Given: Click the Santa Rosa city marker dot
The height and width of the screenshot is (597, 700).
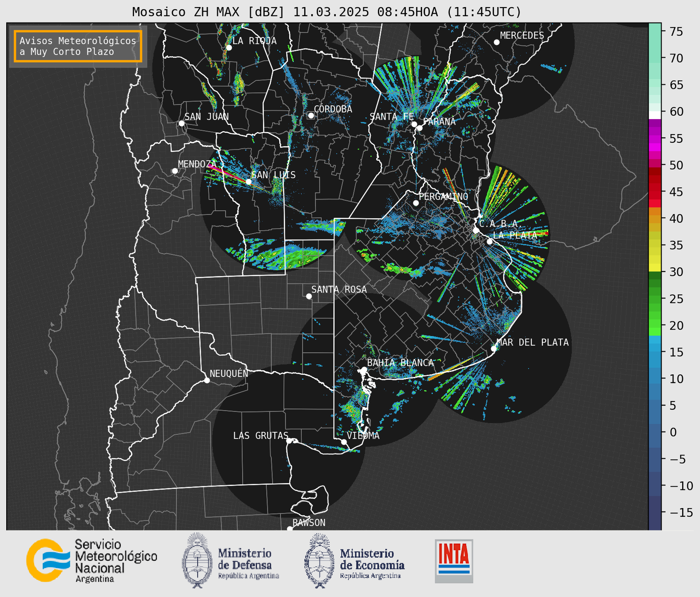Looking at the screenshot, I should point(309,296).
